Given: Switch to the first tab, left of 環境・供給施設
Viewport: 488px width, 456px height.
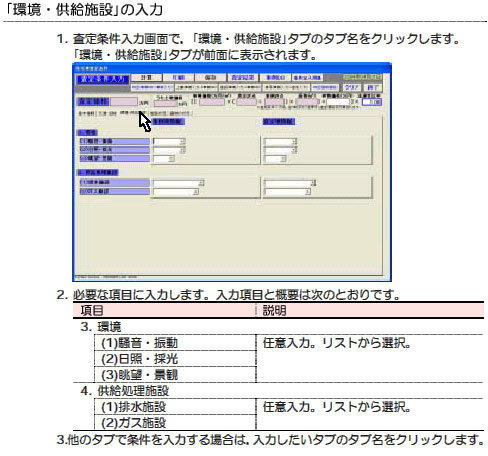Looking at the screenshot, I should tap(86, 114).
